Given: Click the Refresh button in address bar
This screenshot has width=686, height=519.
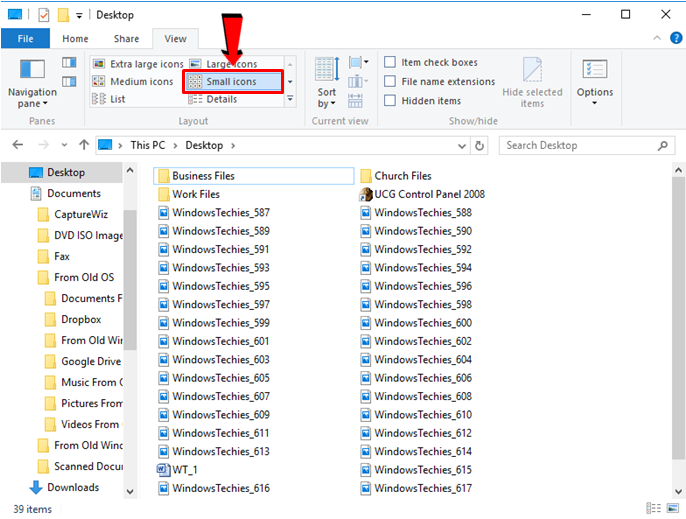Looking at the screenshot, I should point(480,145).
